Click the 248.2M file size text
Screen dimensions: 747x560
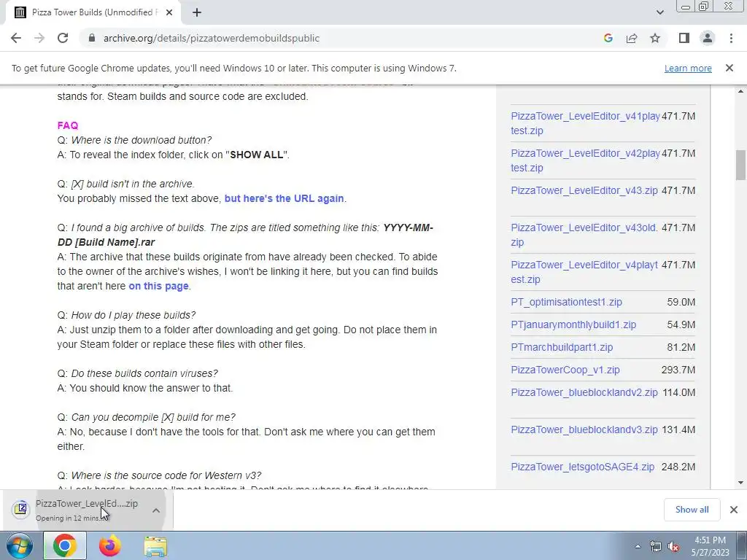pyautogui.click(x=678, y=467)
